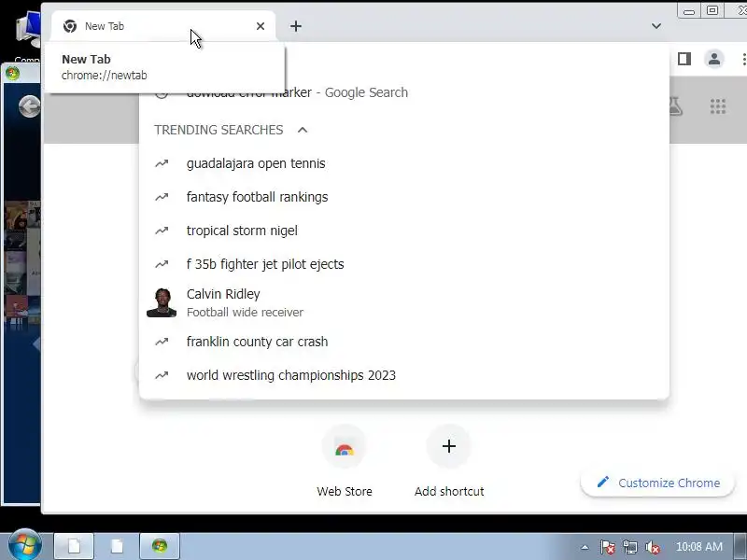The image size is (747, 560).
Task: Open the first document taskbar button
Action: [x=74, y=546]
